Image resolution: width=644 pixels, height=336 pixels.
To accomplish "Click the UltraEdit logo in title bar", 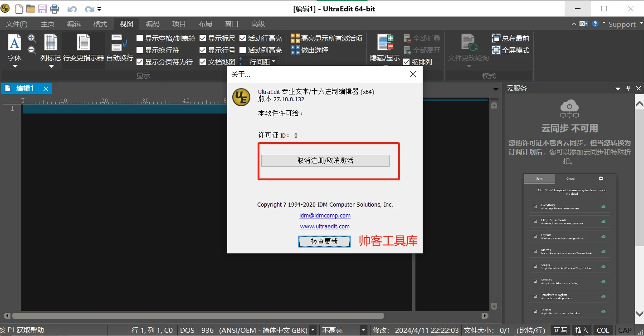I will pyautogui.click(x=5, y=9).
